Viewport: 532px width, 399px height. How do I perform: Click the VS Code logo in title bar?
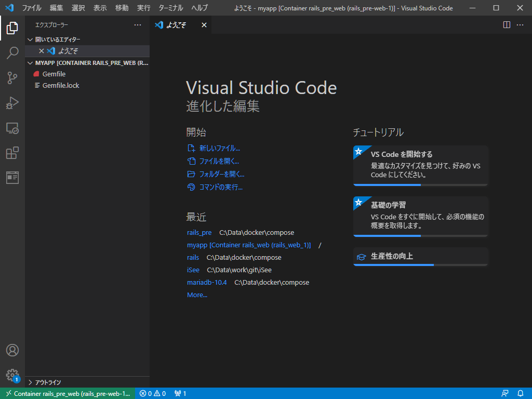tap(9, 7)
